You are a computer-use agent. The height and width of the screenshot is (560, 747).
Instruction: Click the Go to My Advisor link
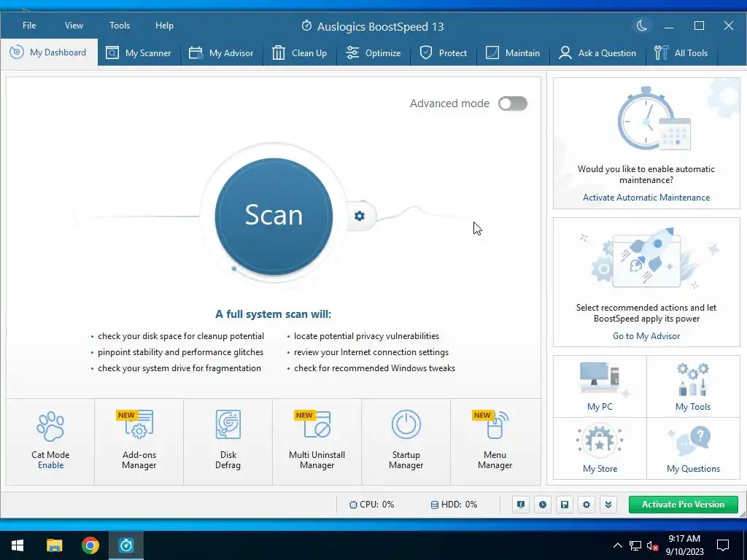[x=646, y=336]
